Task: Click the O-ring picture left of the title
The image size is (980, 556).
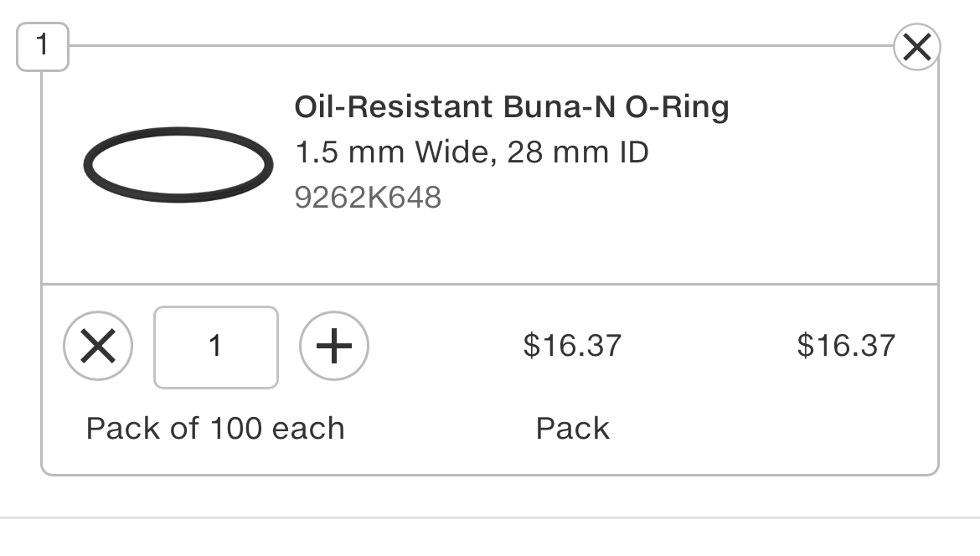Action: pos(178,165)
